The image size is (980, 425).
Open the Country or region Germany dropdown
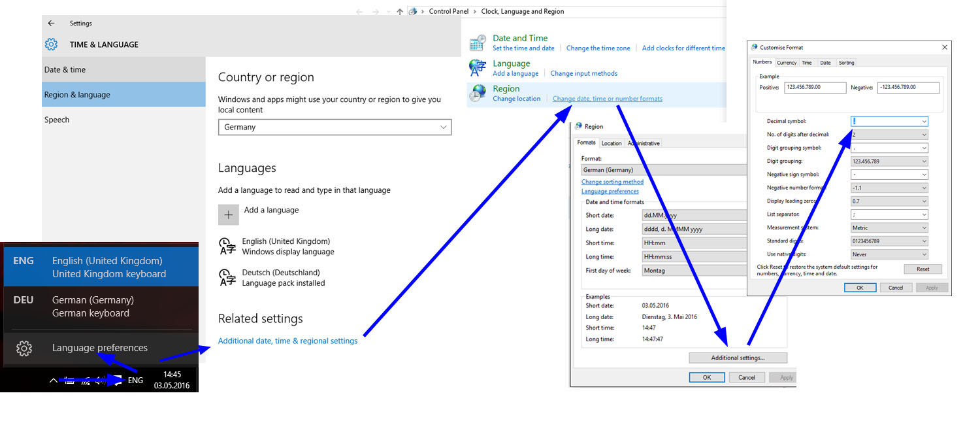point(335,127)
